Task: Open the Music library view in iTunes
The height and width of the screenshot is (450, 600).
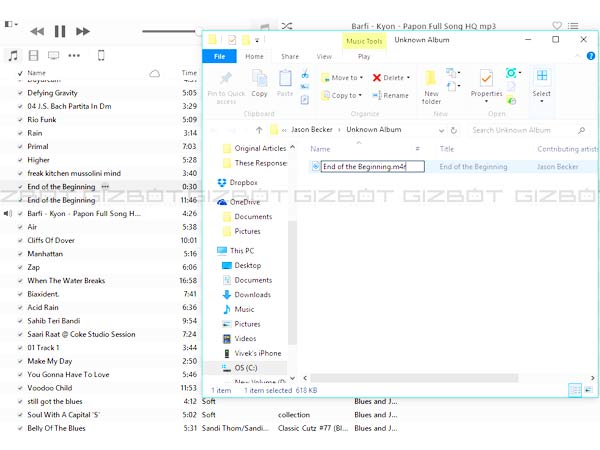Action: pos(13,55)
